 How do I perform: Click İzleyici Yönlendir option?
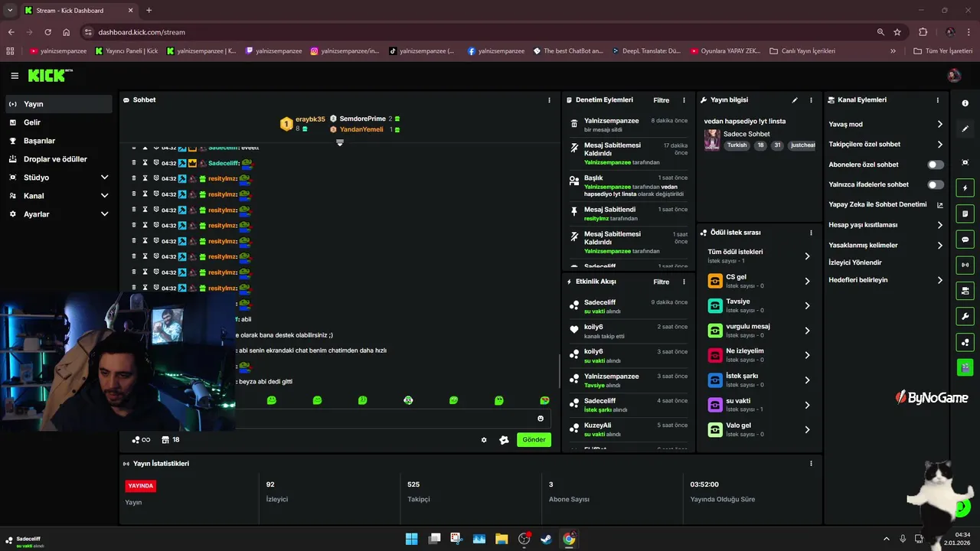click(x=854, y=262)
